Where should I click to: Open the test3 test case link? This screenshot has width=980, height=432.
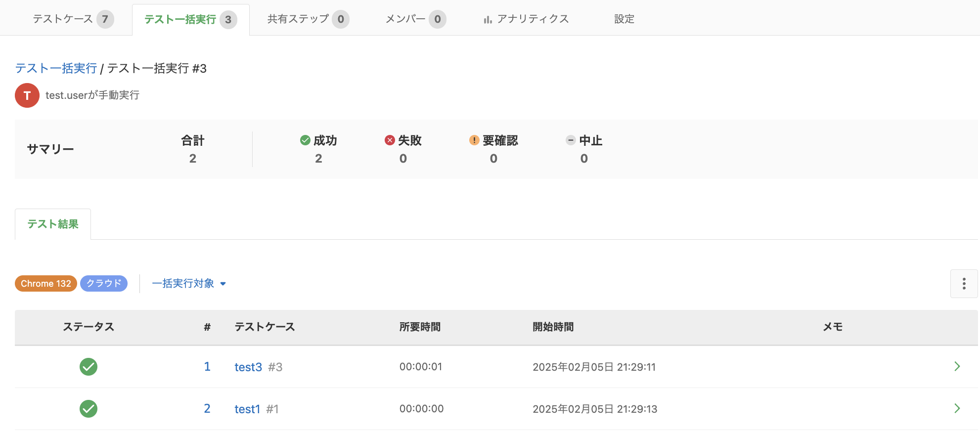[248, 367]
